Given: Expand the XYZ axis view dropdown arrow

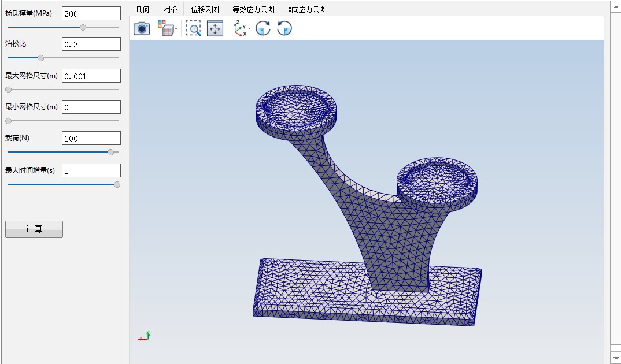Looking at the screenshot, I should pyautogui.click(x=250, y=29).
